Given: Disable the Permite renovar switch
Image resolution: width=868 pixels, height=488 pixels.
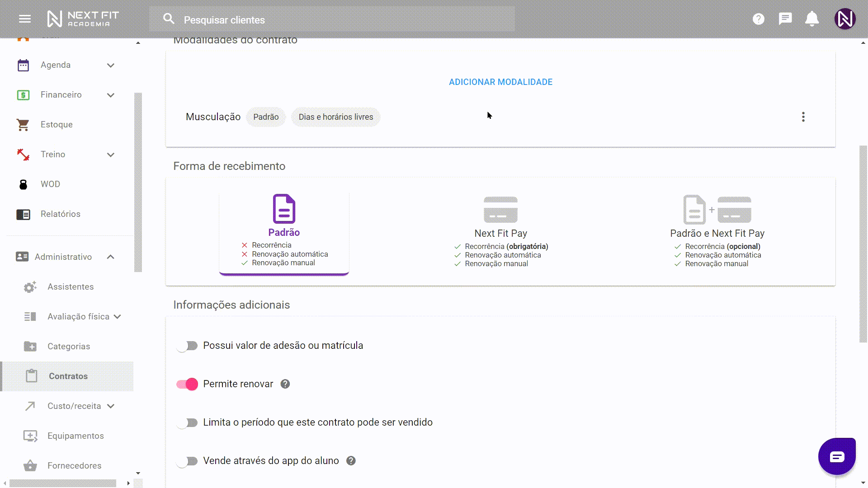Looking at the screenshot, I should (187, 384).
